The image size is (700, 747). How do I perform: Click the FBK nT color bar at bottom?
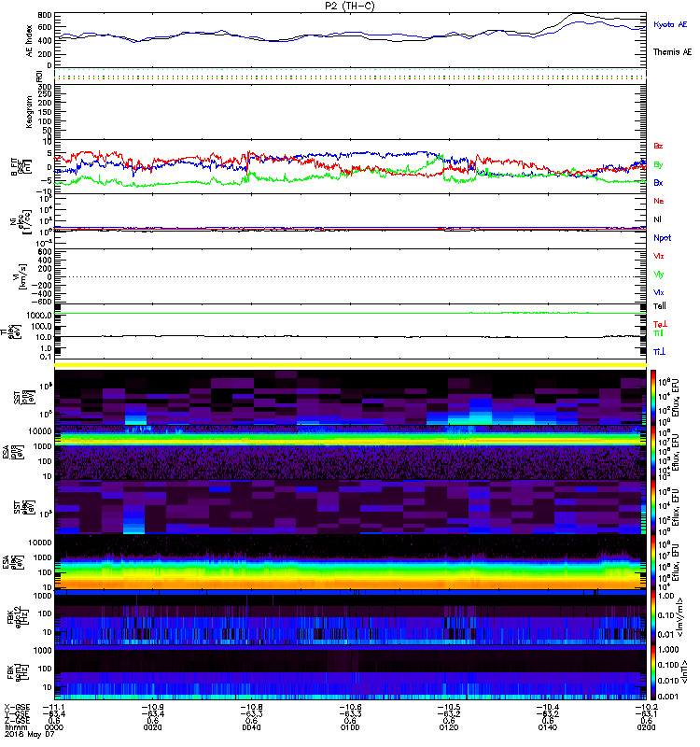(653, 672)
